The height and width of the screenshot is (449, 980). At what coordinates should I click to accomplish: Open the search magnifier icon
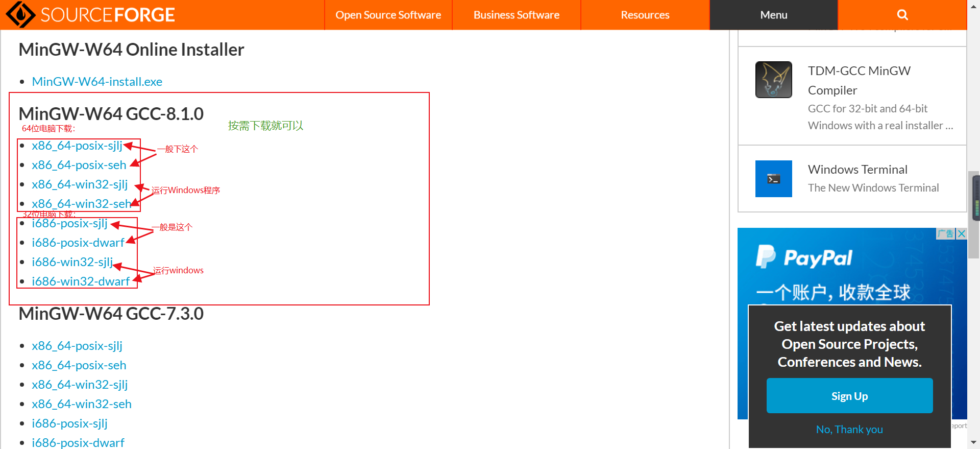pyautogui.click(x=902, y=15)
